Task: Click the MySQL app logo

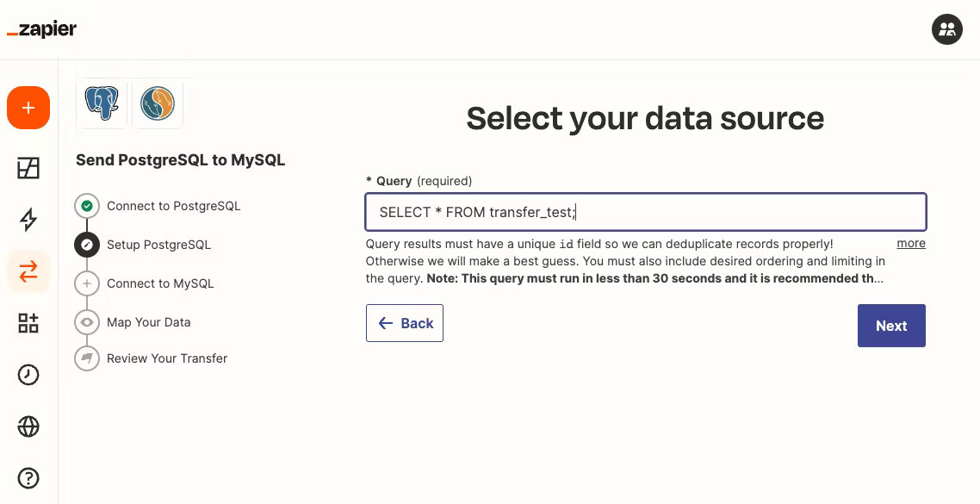Action: (158, 103)
